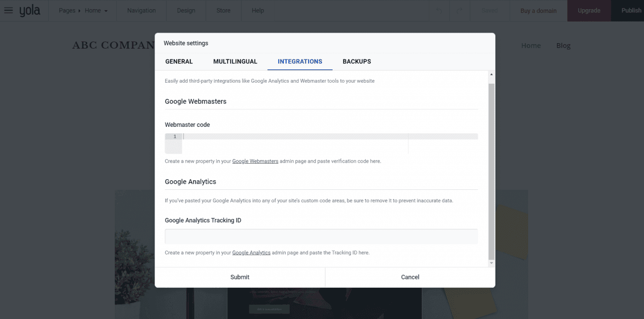Click Home in the site navigation
644x319 pixels.
(531, 46)
